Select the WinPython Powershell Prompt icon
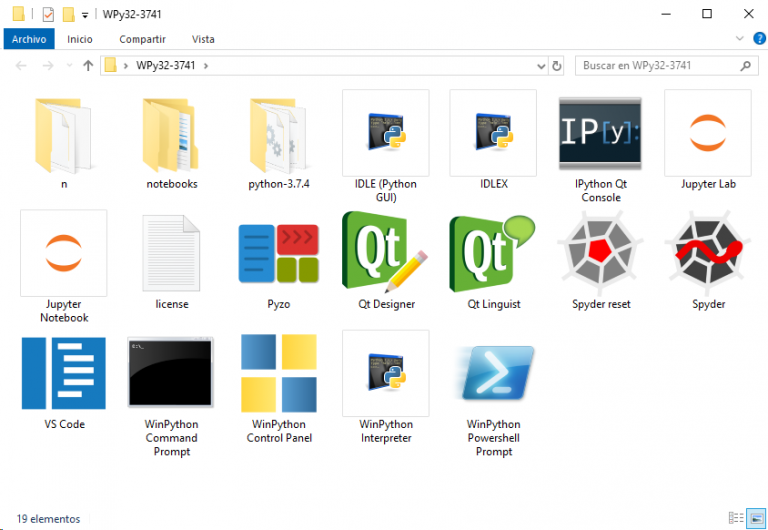This screenshot has height=530, width=768. pos(493,373)
